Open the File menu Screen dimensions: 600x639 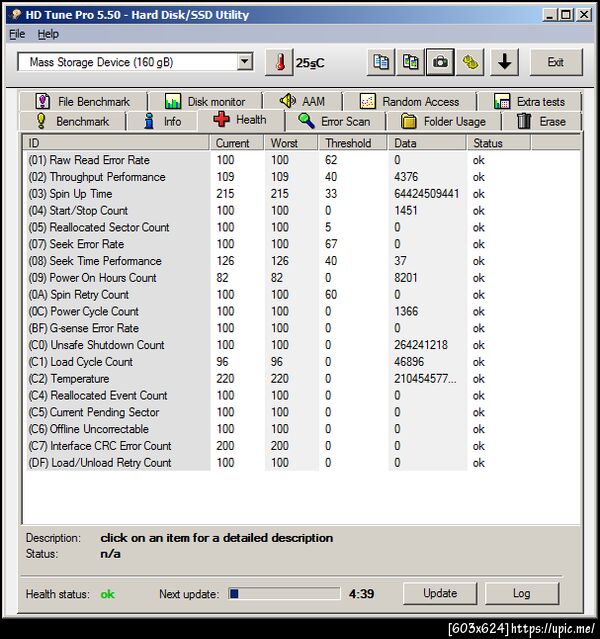(x=17, y=34)
